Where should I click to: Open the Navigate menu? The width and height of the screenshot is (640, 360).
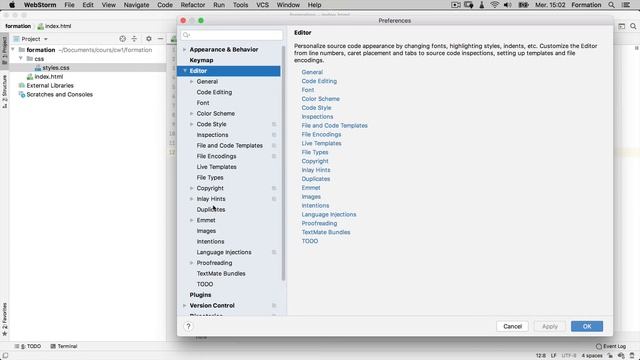click(x=136, y=5)
